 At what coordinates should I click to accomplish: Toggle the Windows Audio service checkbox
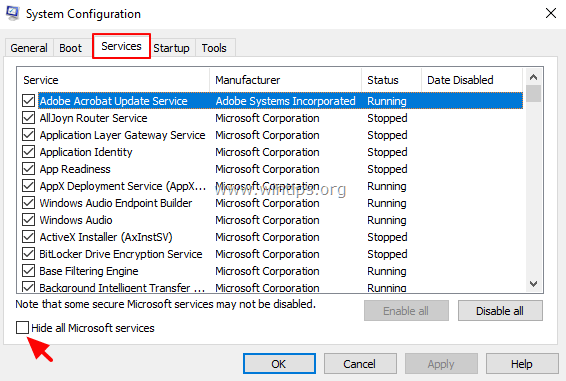[29, 220]
